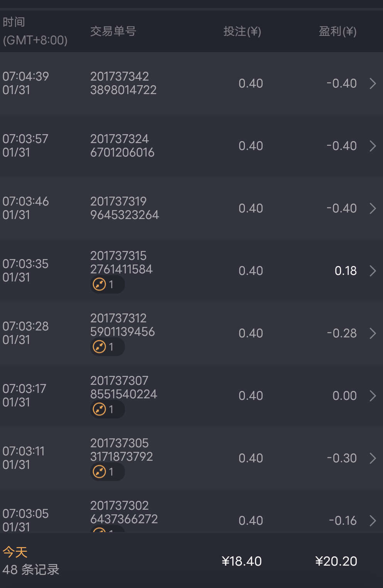The image size is (383, 588).
Task: Tap the 盈利(¥) column header
Action: (x=337, y=31)
